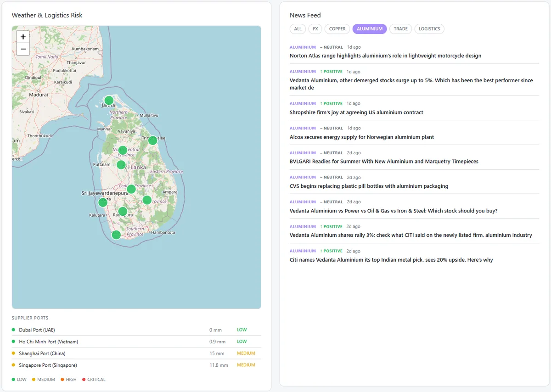This screenshot has width=551, height=392.
Task: Click the green marker near Kalutara
Action: [103, 202]
